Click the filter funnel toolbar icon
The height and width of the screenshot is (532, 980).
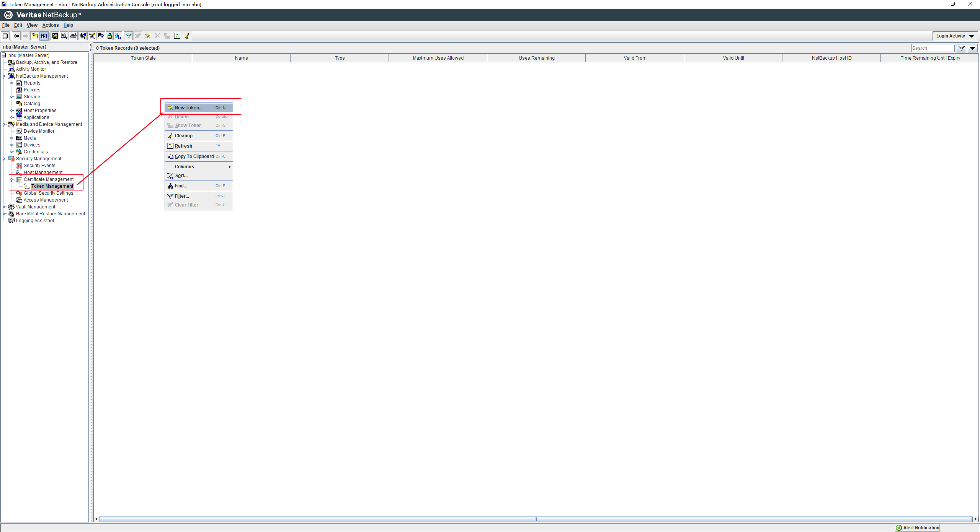pos(129,36)
